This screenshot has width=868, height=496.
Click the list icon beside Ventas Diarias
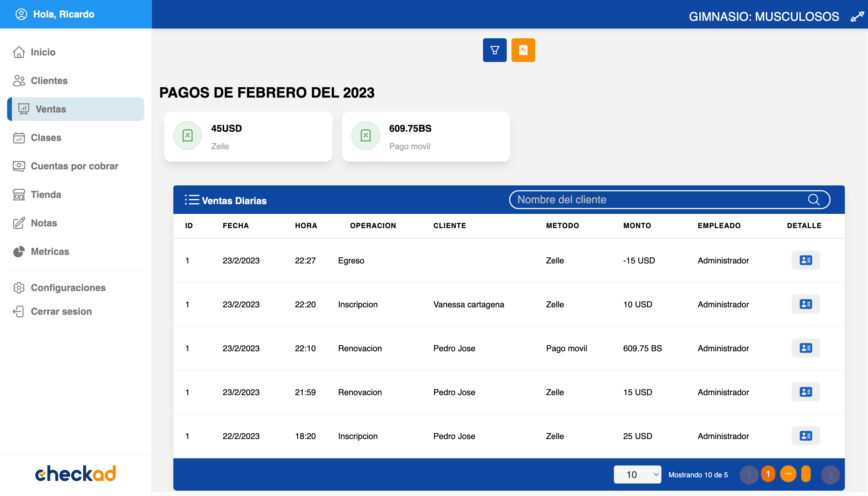[192, 200]
